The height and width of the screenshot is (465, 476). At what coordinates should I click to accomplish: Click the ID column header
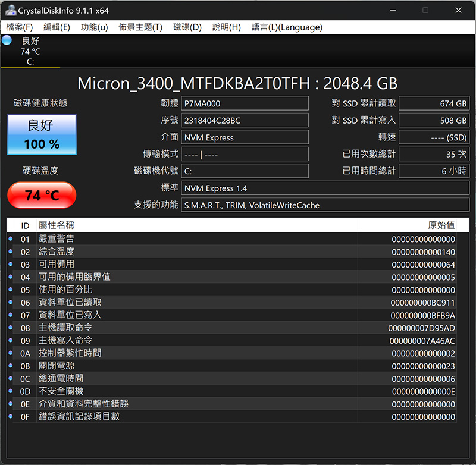25,225
